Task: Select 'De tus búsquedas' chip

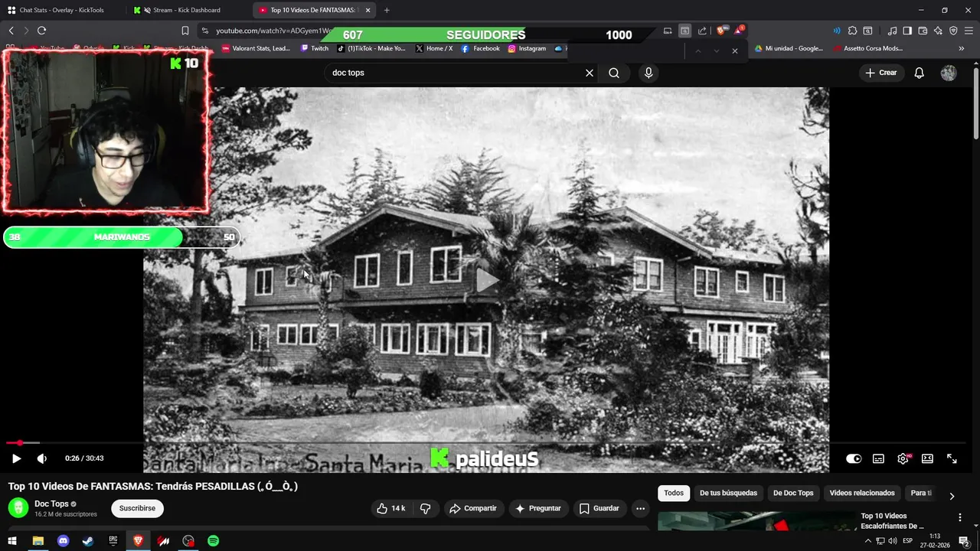Action: click(728, 493)
